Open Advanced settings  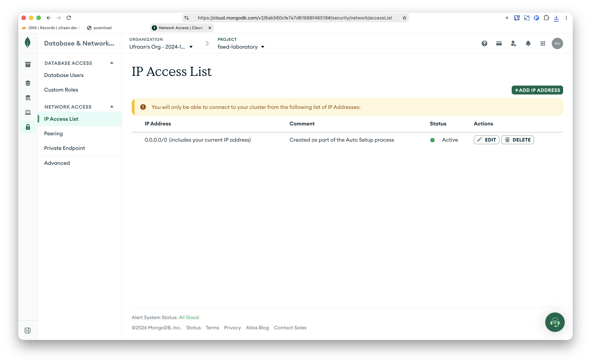click(x=57, y=163)
